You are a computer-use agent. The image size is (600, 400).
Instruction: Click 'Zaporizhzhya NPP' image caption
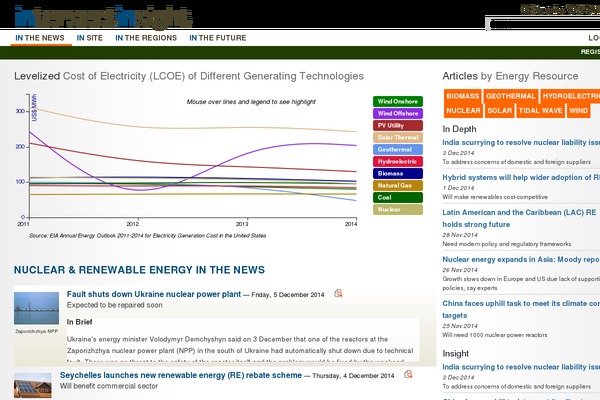pyautogui.click(x=36, y=331)
